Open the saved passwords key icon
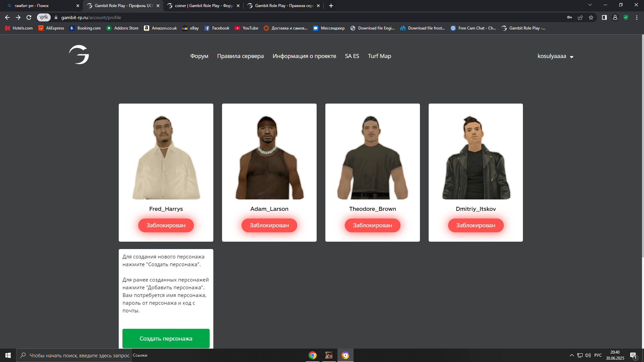The height and width of the screenshot is (362, 644). [570, 17]
